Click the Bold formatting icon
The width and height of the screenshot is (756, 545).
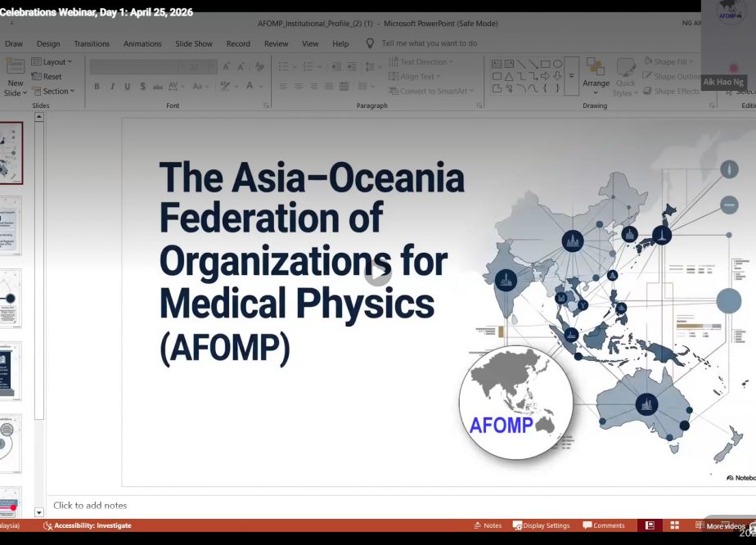point(97,87)
